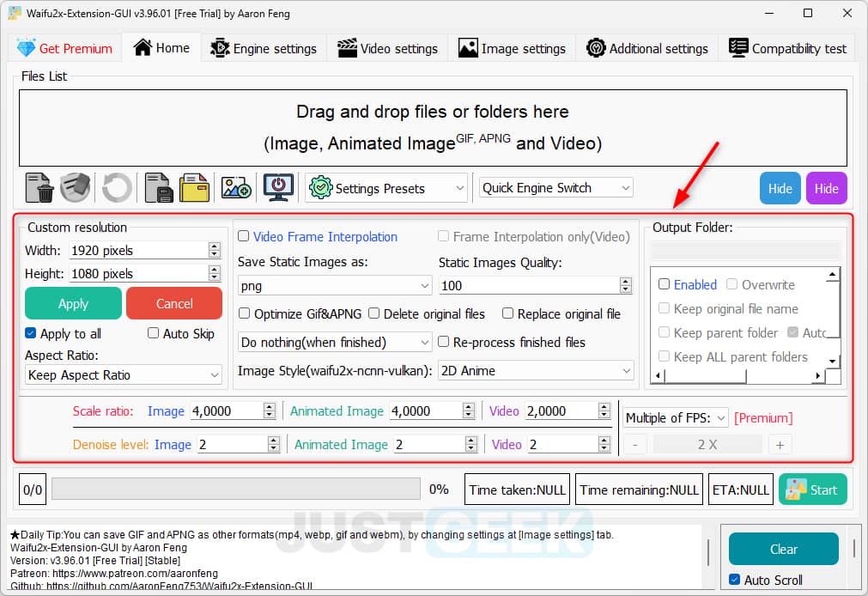Click the 0/0 file counter box

point(33,490)
